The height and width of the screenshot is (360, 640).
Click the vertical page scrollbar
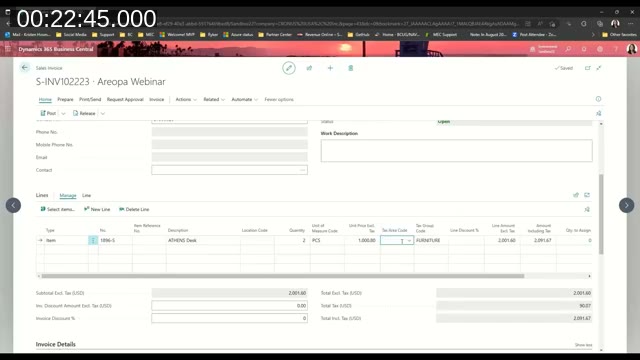coord(601,214)
